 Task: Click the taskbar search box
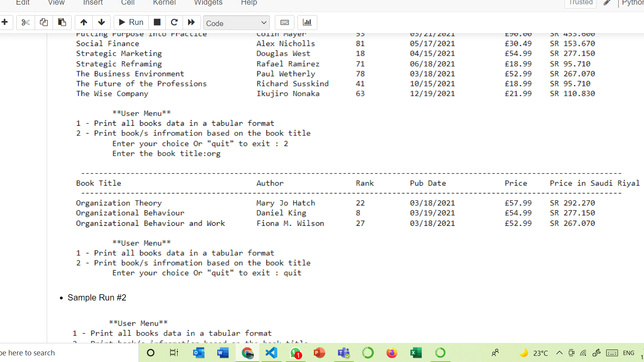69,353
